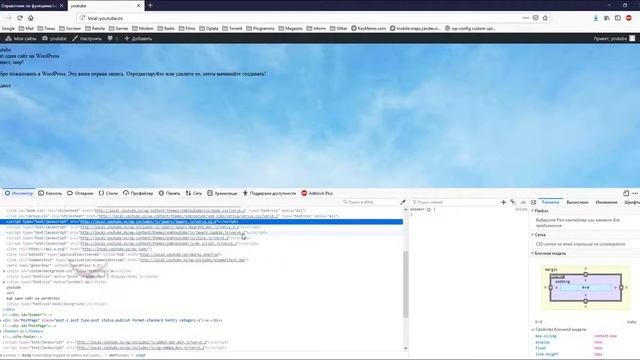Reload the page with the refresh icon

pos(20,18)
